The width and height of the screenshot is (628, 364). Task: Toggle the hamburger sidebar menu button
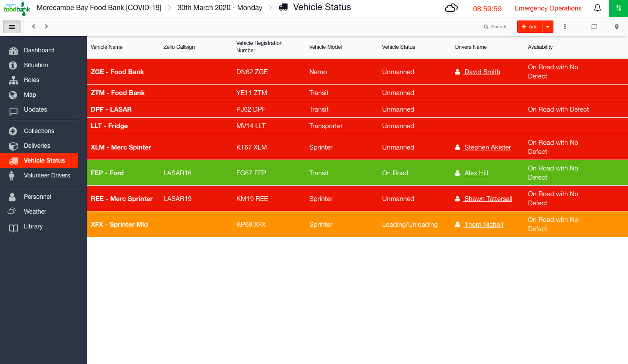point(12,27)
